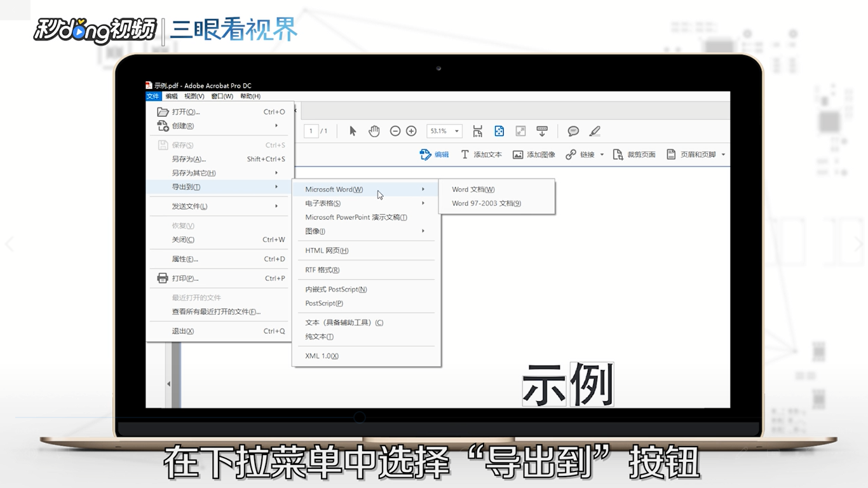
Task: Select 文本（具备辅助工具）(C) export
Action: tap(367, 323)
